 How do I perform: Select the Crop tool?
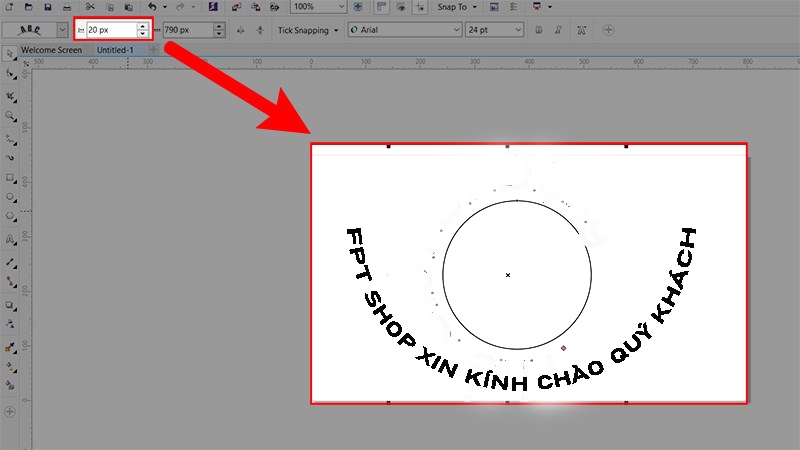[10, 96]
